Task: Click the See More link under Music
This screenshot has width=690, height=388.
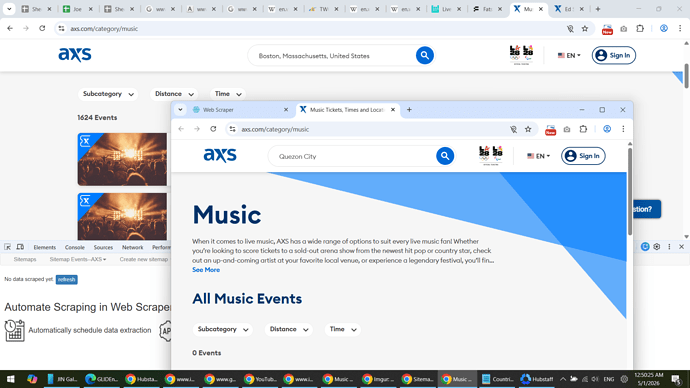Action: coord(206,270)
